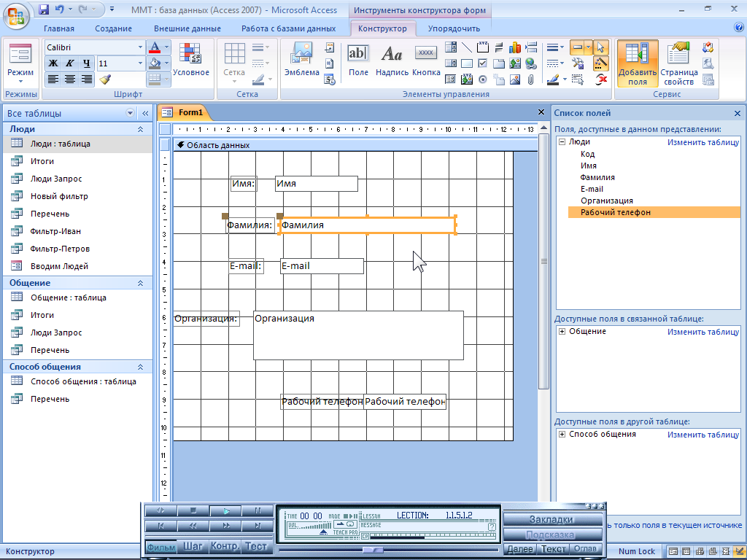
Task: Click font color red A swatch
Action: [x=155, y=47]
